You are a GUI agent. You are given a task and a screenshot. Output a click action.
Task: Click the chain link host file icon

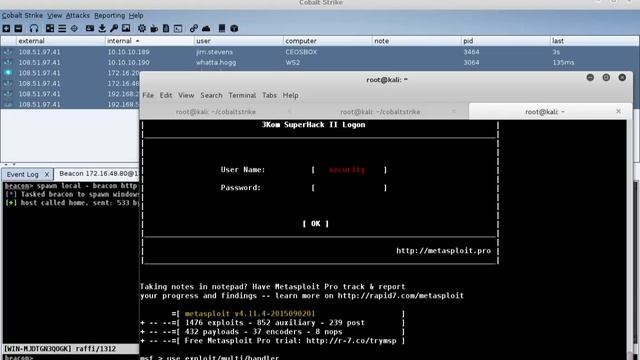click(x=193, y=29)
